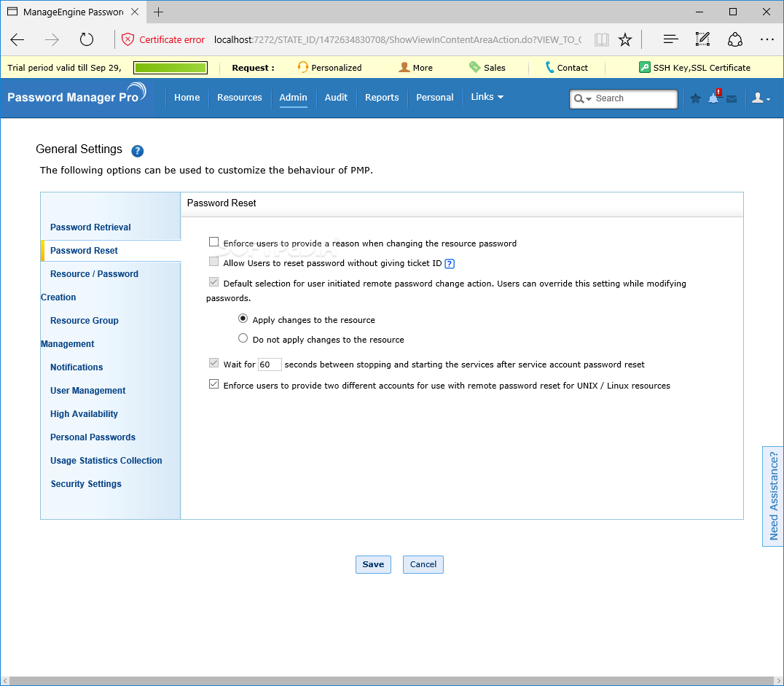Open Personal Passwords settings

tap(93, 437)
